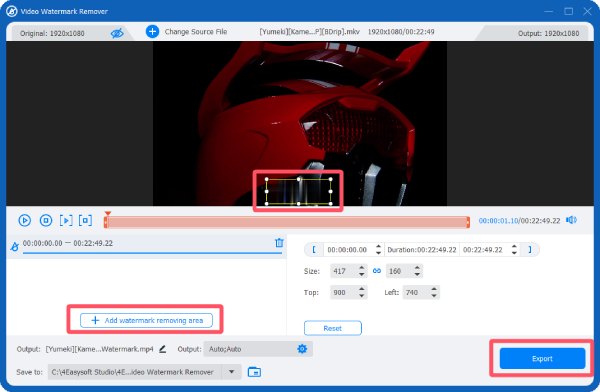Click the bottom-right handle of yellow selection box
Image resolution: width=600 pixels, height=392 pixels.
coord(331,204)
